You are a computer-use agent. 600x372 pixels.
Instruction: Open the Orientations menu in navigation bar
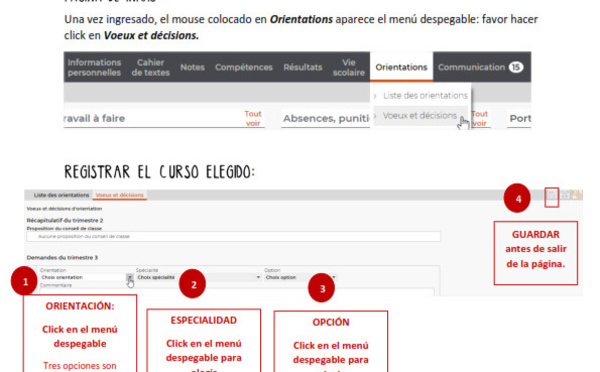401,67
